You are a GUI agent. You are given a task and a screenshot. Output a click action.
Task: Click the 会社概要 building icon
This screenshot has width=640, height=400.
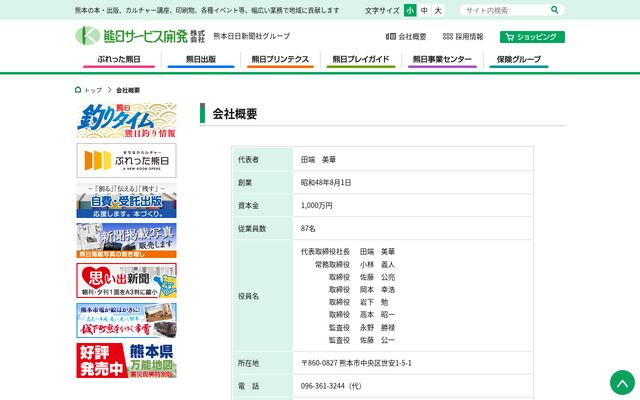coord(391,37)
